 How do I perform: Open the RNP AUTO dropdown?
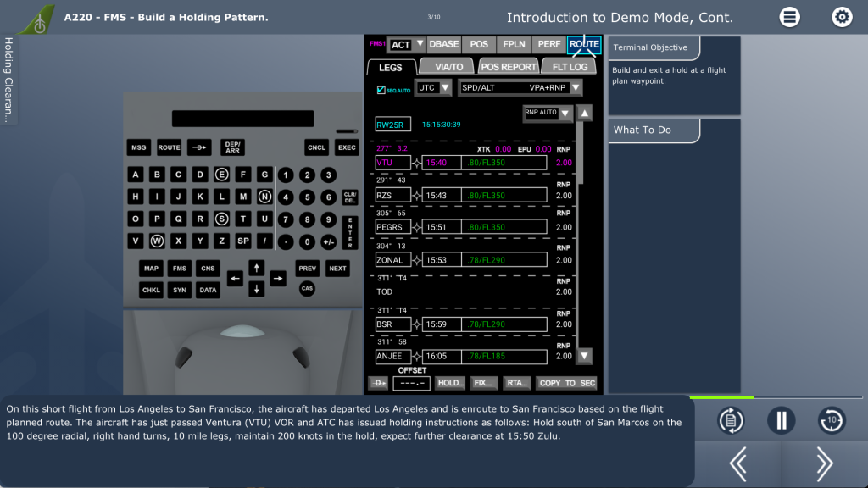tap(548, 113)
